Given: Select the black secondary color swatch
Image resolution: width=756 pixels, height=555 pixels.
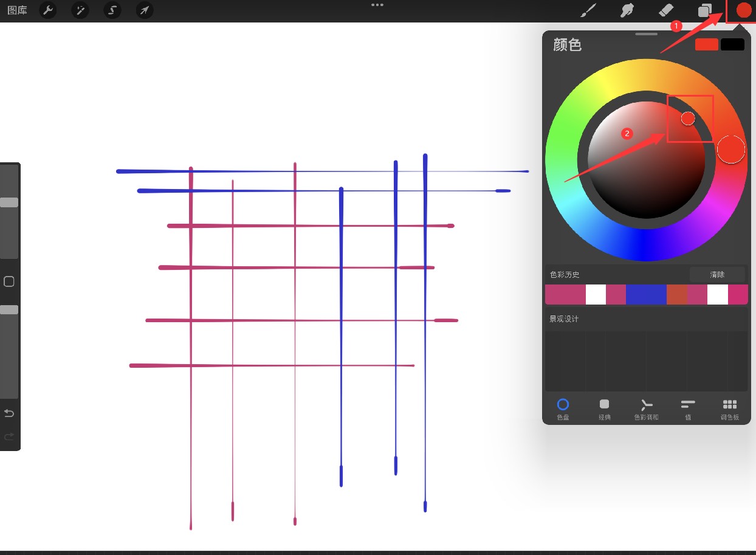Looking at the screenshot, I should (732, 44).
